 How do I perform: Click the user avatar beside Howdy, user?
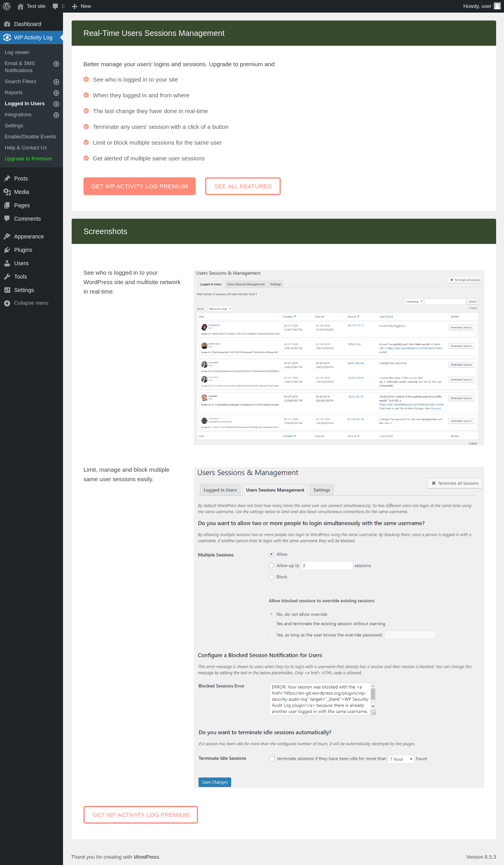pyautogui.click(x=497, y=6)
